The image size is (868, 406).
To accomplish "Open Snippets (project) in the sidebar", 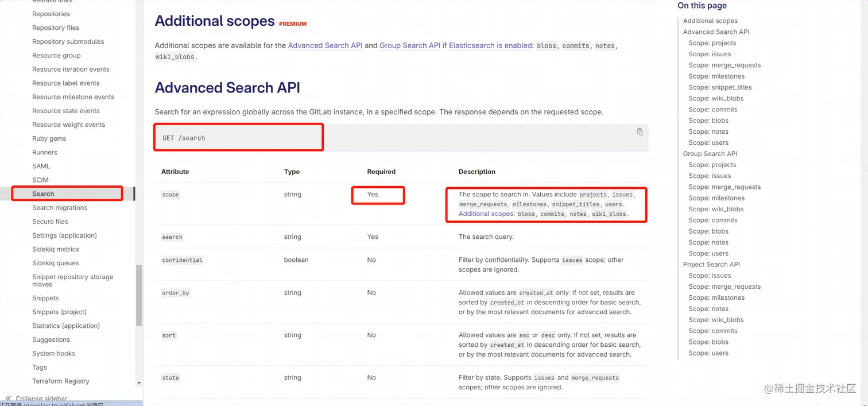I will point(59,312).
